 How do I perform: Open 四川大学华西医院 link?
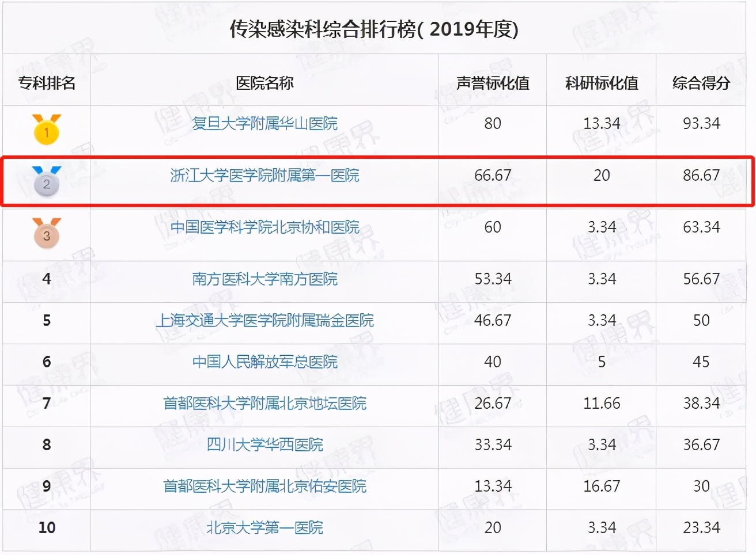(264, 444)
